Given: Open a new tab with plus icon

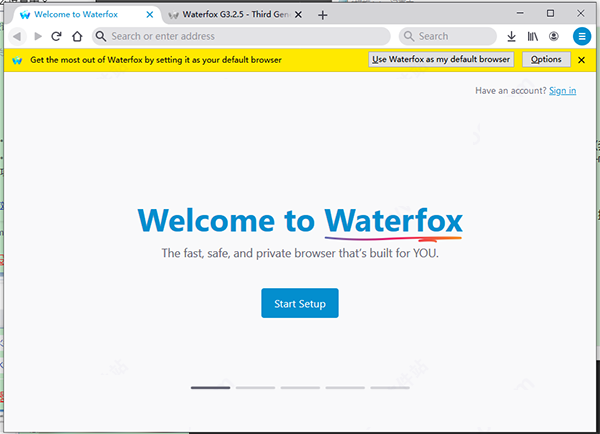Looking at the screenshot, I should tap(323, 15).
